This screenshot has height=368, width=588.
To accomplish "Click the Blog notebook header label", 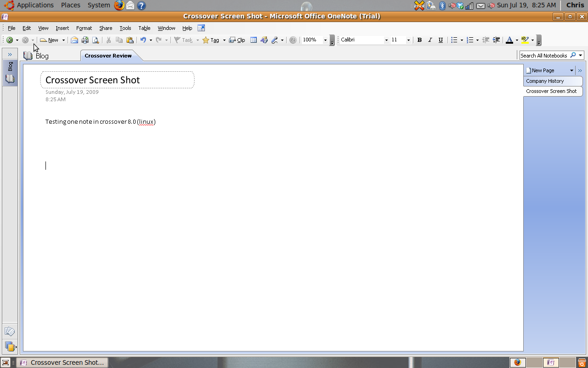I will click(42, 56).
